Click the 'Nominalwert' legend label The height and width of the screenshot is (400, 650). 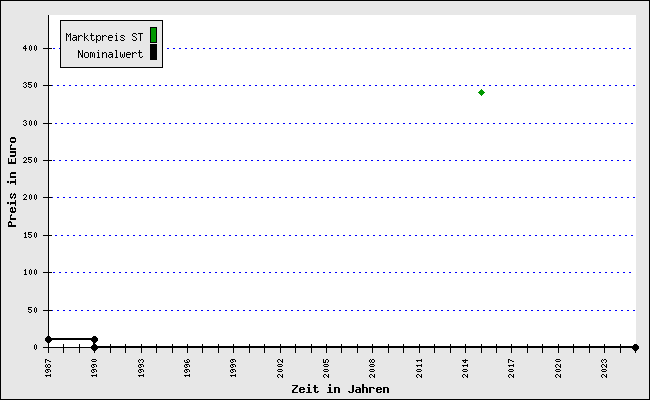pyautogui.click(x=110, y=54)
